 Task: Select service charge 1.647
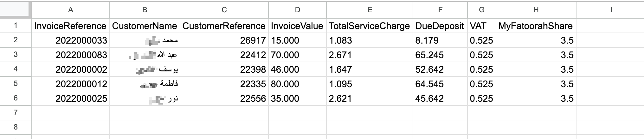click(370, 69)
